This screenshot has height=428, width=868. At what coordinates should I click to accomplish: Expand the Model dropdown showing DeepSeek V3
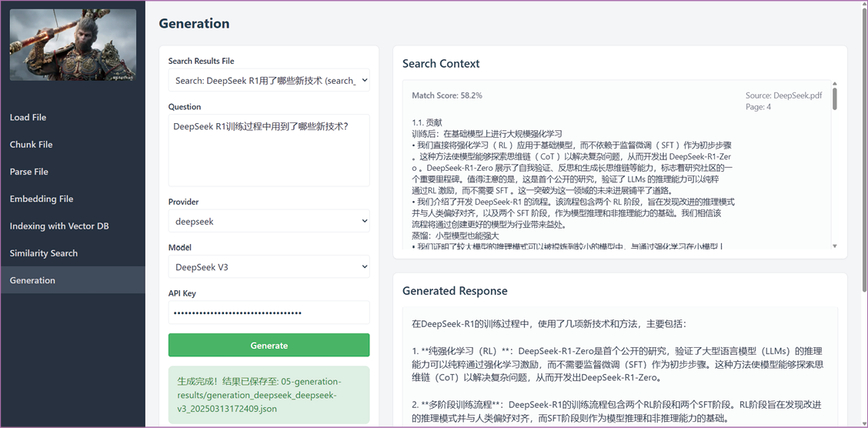point(269,267)
